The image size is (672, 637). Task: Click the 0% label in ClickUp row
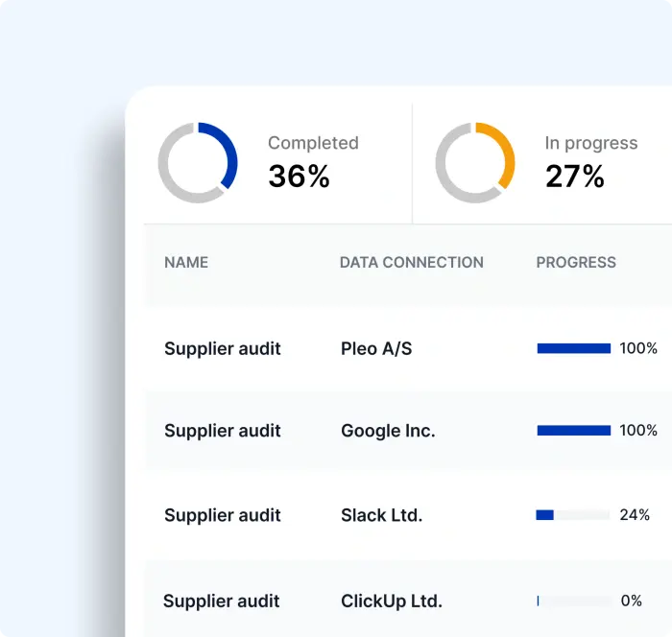tap(632, 602)
